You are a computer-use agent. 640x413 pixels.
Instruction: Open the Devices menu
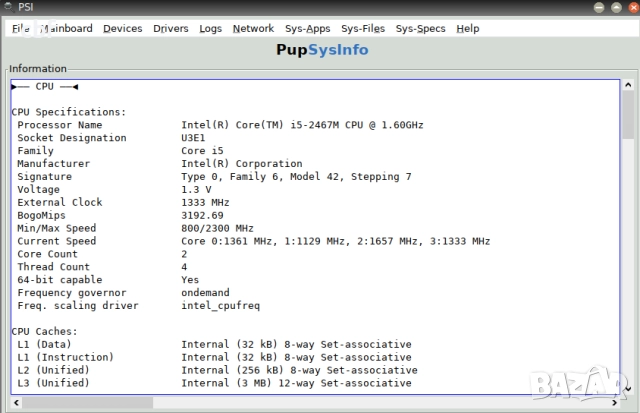tap(122, 29)
